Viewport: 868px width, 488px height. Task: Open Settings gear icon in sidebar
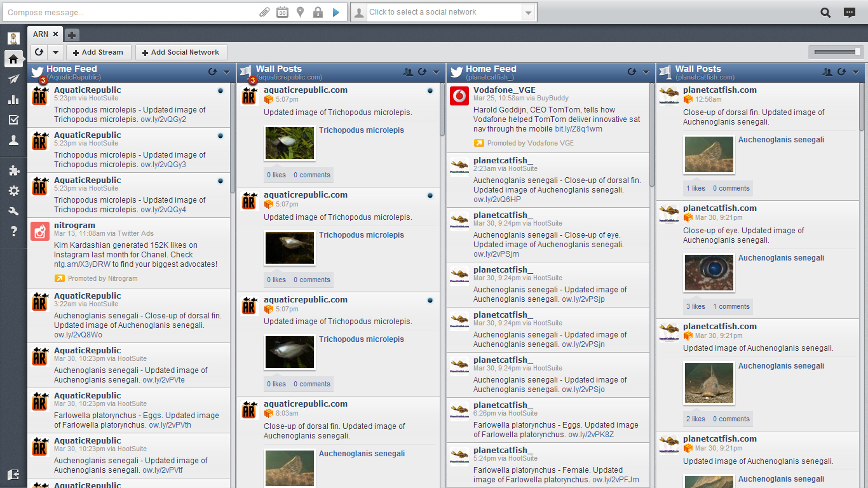(13, 191)
